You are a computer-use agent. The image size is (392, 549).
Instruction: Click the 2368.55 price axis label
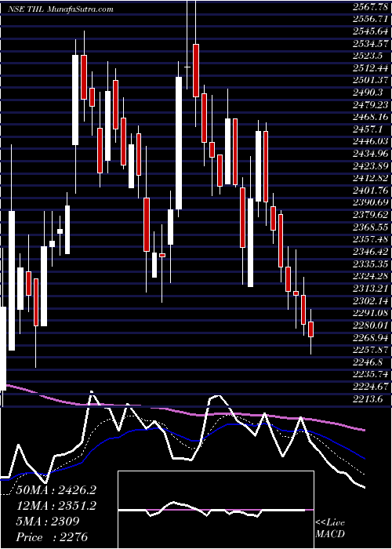(x=372, y=227)
